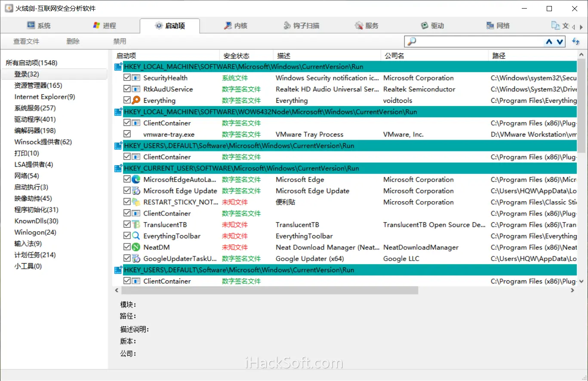This screenshot has width=588, height=381.
Task: Click the EverythingToolbar search icon
Action: point(136,236)
